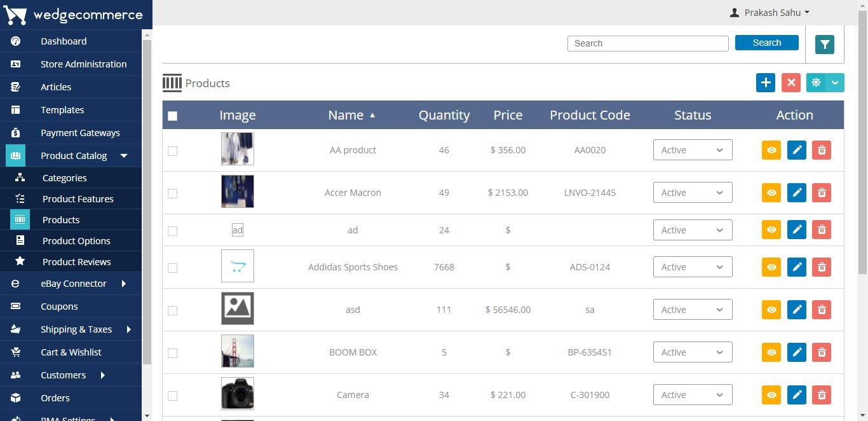This screenshot has height=421, width=868.
Task: Check the checkbox for Addidas Sports Shoes
Action: (172, 268)
